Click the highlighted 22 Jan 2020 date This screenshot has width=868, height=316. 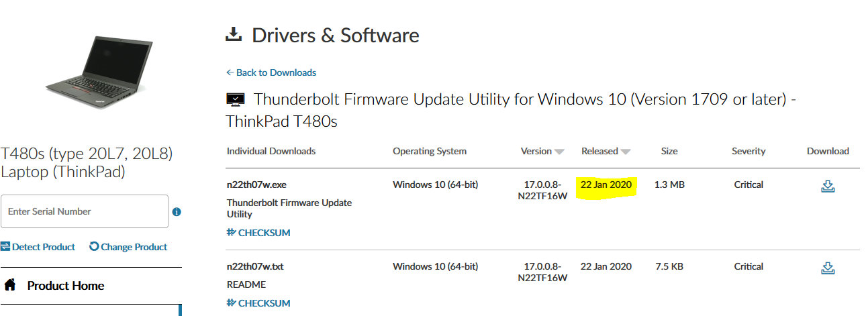tap(606, 185)
